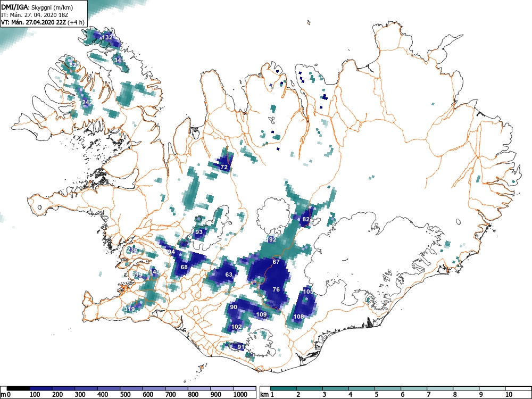Click the 242 visibility value label
Image resolution: width=532 pixels, height=399 pixels.
click(x=87, y=102)
